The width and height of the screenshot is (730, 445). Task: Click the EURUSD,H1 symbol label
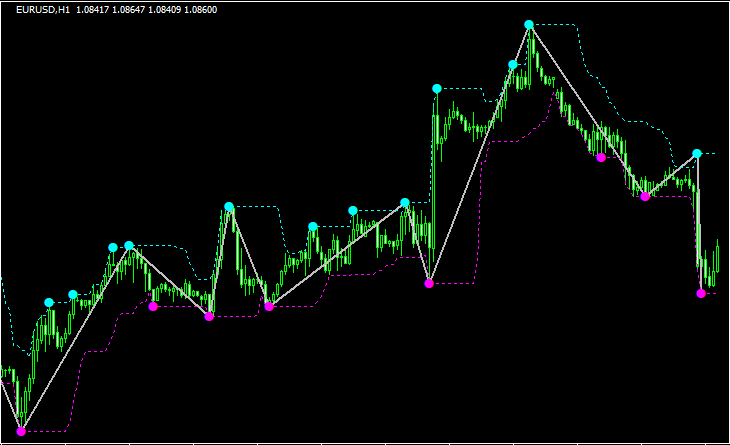point(42,9)
